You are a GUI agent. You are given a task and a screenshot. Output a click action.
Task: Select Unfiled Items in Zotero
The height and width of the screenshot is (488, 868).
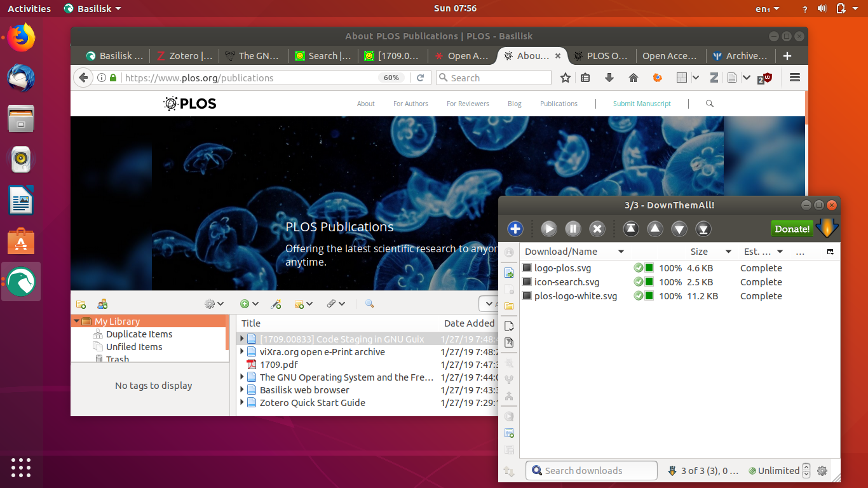click(x=134, y=347)
